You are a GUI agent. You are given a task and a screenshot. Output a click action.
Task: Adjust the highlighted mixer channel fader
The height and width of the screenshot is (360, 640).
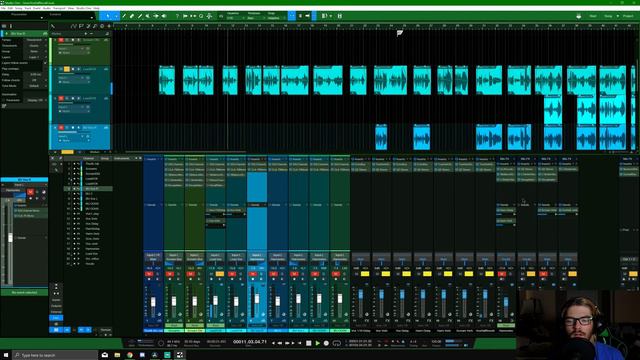coord(257,299)
